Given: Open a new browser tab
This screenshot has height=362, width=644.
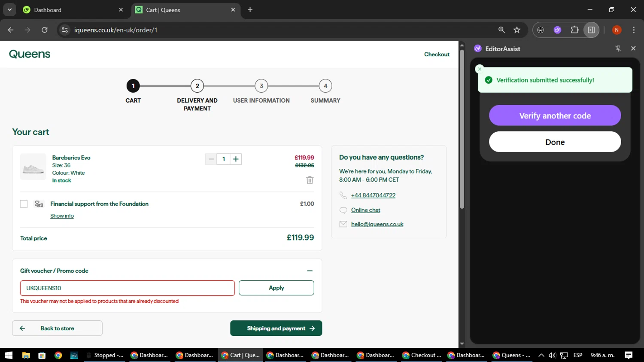Looking at the screenshot, I should [x=250, y=10].
